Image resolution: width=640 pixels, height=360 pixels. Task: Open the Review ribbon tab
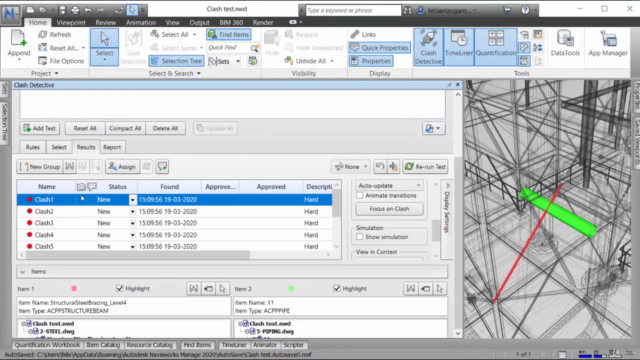pyautogui.click(x=106, y=22)
